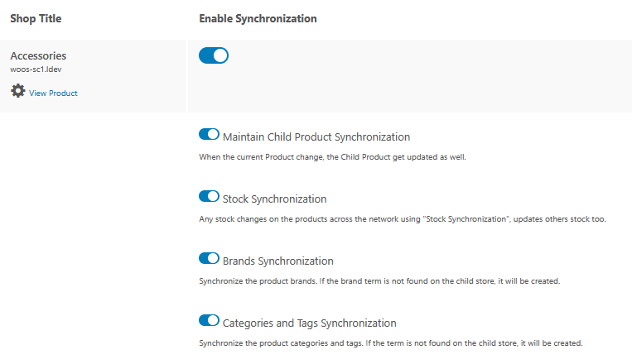
Task: Select the Accessories shop title
Action: [38, 55]
